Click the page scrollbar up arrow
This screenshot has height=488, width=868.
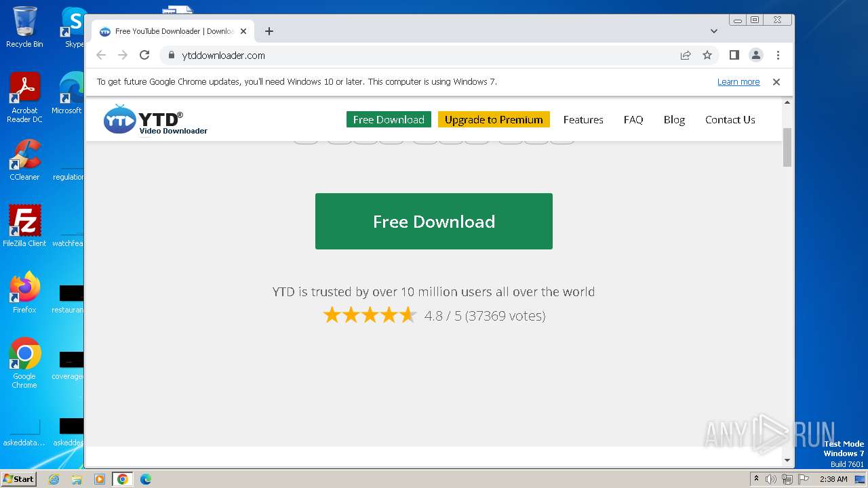[787, 102]
